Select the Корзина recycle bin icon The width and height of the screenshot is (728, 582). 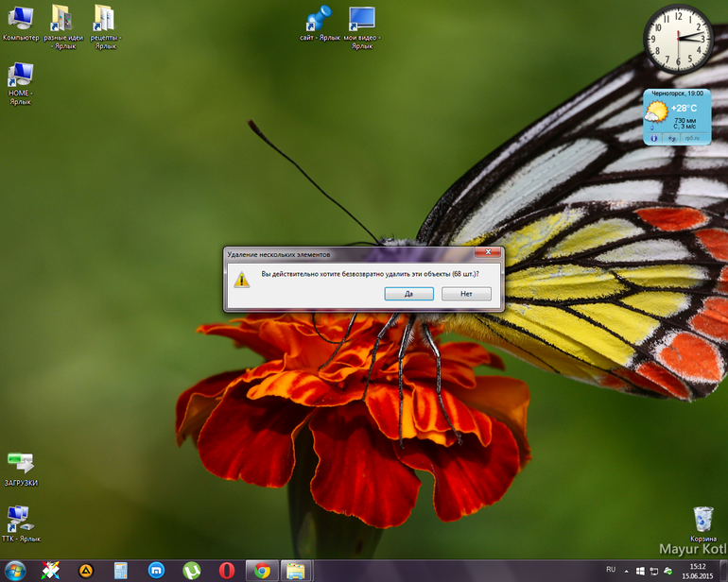click(x=702, y=524)
